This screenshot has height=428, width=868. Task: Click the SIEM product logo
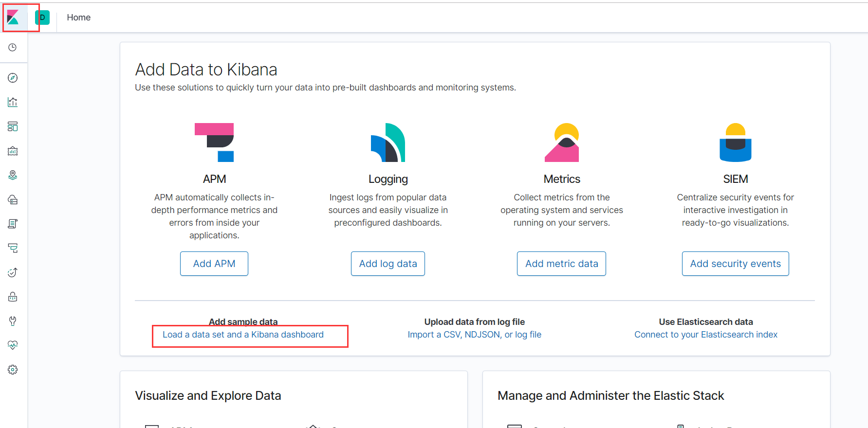coord(736,143)
